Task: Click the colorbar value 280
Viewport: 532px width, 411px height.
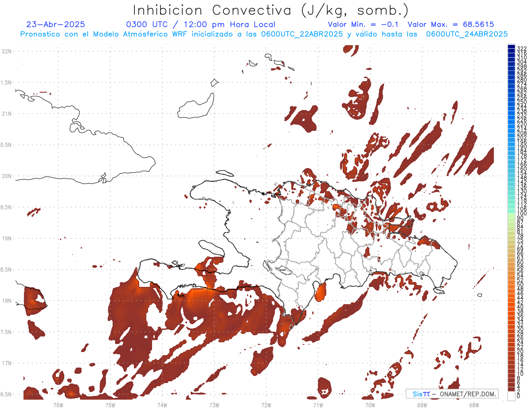Action: [x=522, y=79]
